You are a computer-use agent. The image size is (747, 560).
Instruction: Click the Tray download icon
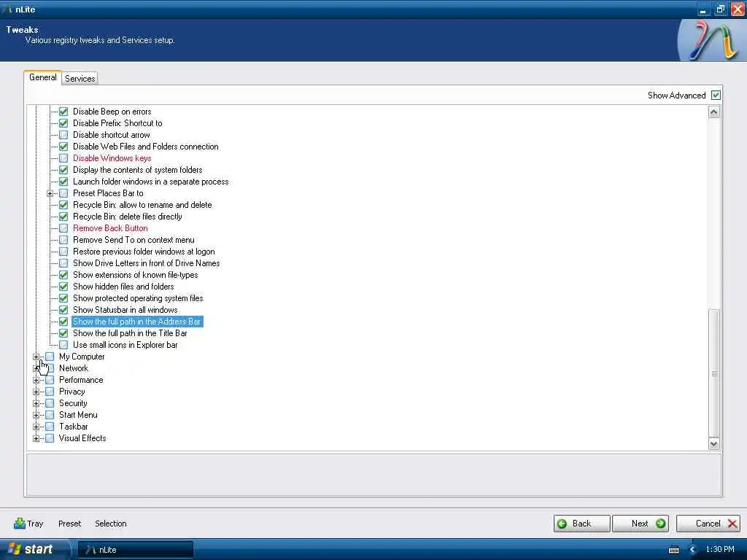(x=20, y=524)
